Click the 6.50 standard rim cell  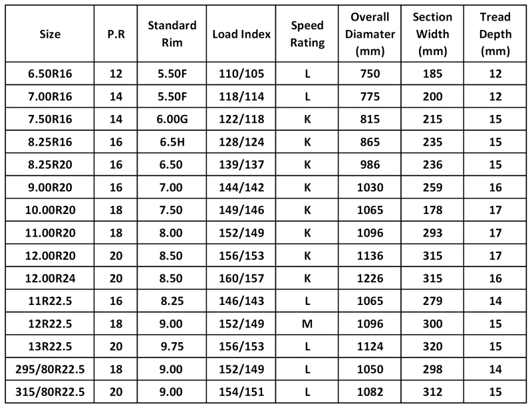click(172, 165)
